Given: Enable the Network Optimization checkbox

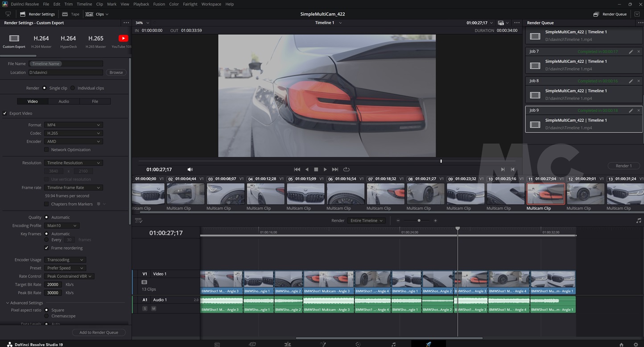Looking at the screenshot, I should click(x=47, y=150).
